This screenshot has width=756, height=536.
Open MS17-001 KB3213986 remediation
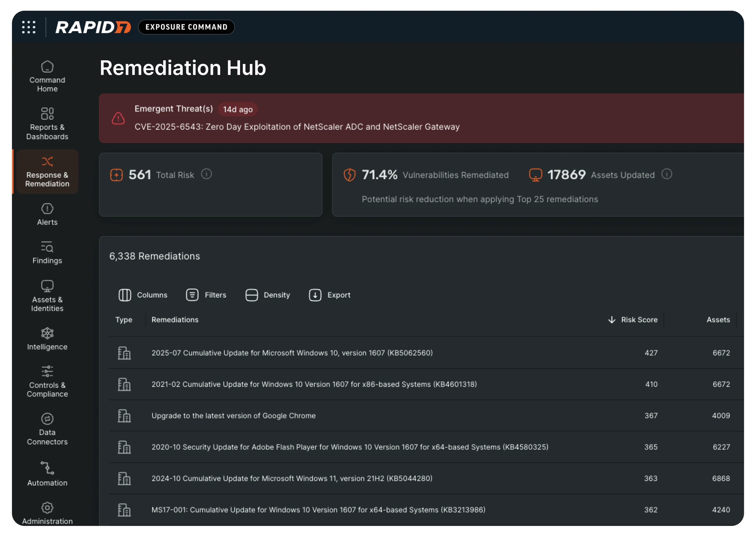318,510
